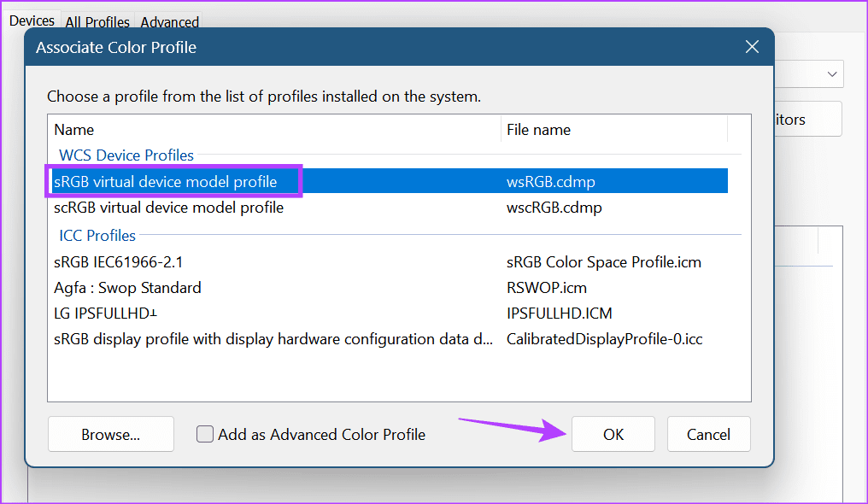Click the OK button
This screenshot has width=868, height=504.
(613, 434)
